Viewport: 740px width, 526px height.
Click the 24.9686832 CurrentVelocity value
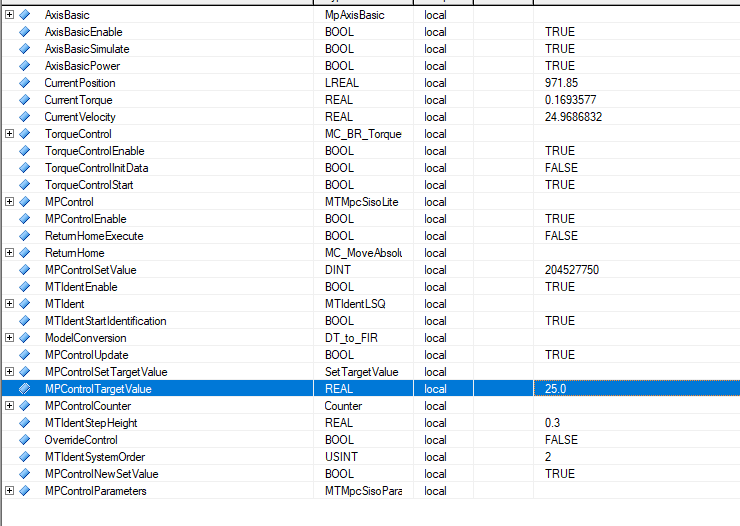point(573,117)
